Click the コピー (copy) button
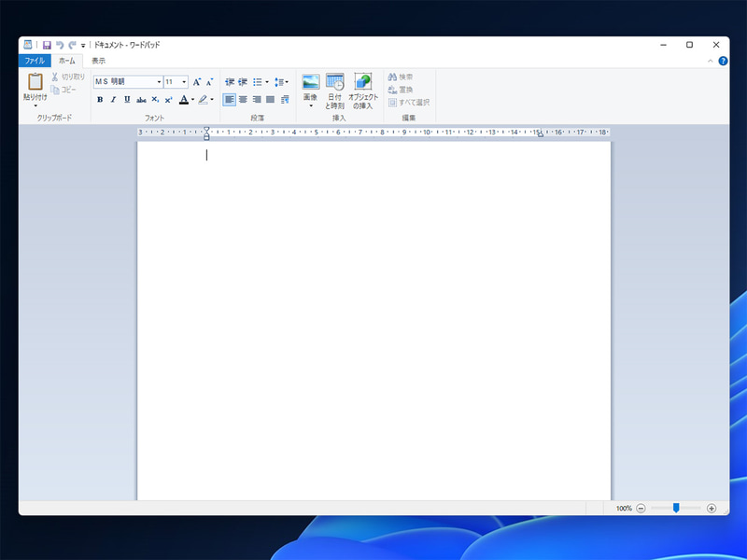Screen dimensions: 747x560 (x=63, y=90)
